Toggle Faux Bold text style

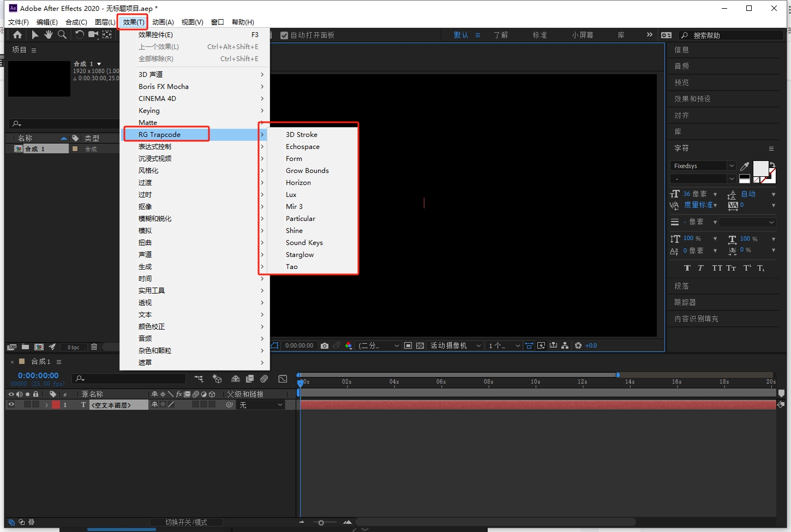(x=687, y=268)
